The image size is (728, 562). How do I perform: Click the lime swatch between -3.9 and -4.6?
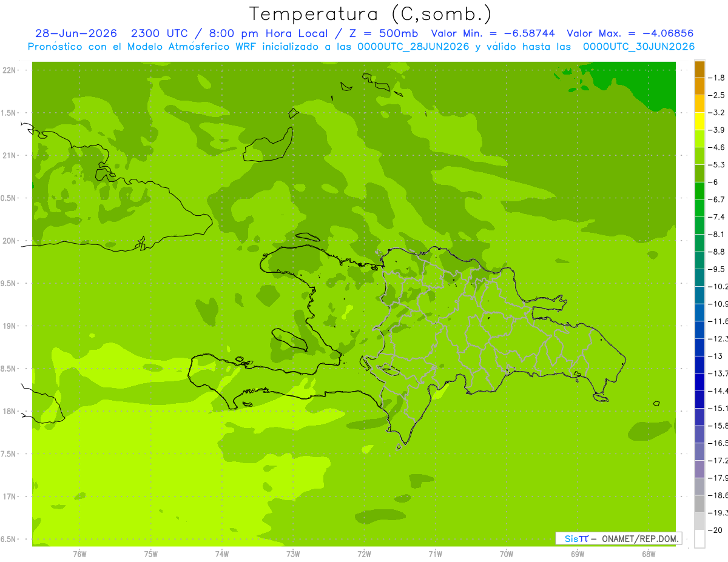tap(699, 139)
